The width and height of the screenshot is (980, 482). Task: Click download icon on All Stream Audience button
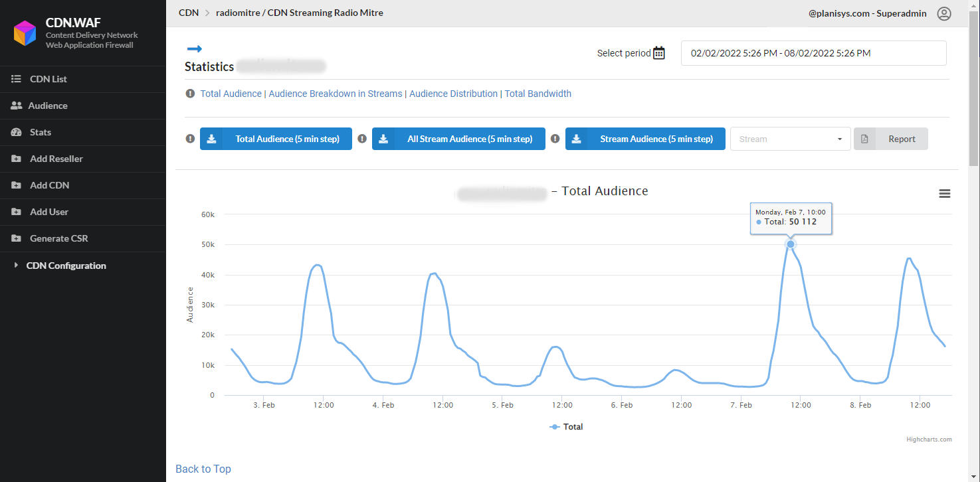pyautogui.click(x=383, y=139)
